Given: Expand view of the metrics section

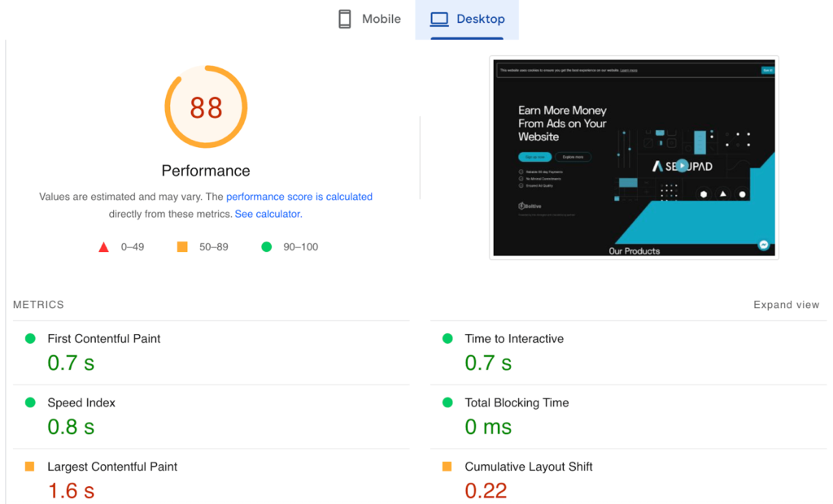Looking at the screenshot, I should point(786,305).
